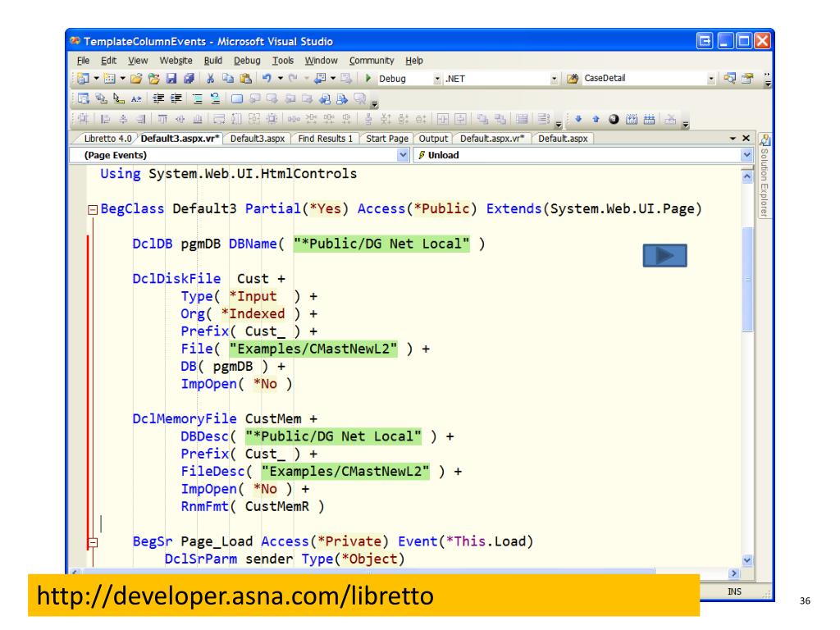
Task: Switch to the Output tab
Action: (433, 138)
